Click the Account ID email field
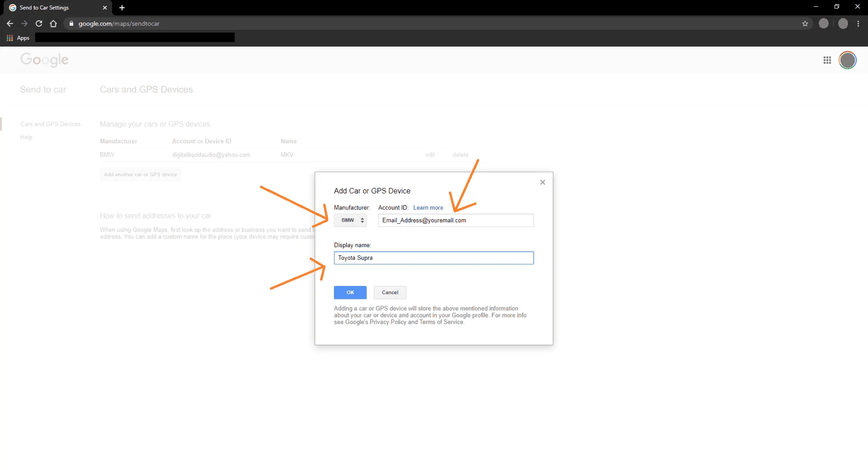The height and width of the screenshot is (470, 868). (455, 220)
